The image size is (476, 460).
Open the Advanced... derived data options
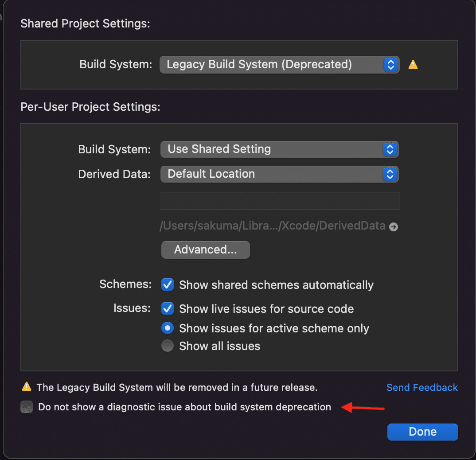point(206,250)
